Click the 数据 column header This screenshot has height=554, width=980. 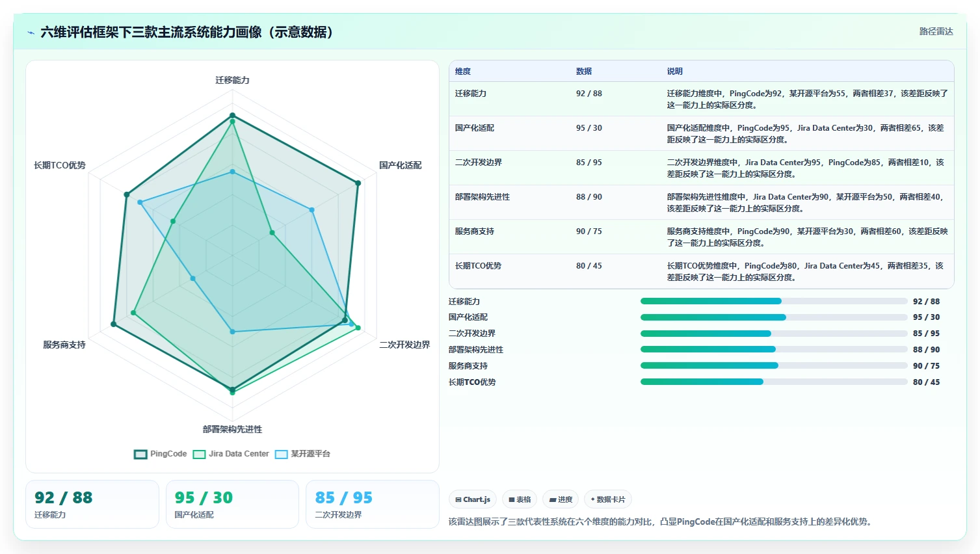pos(584,72)
